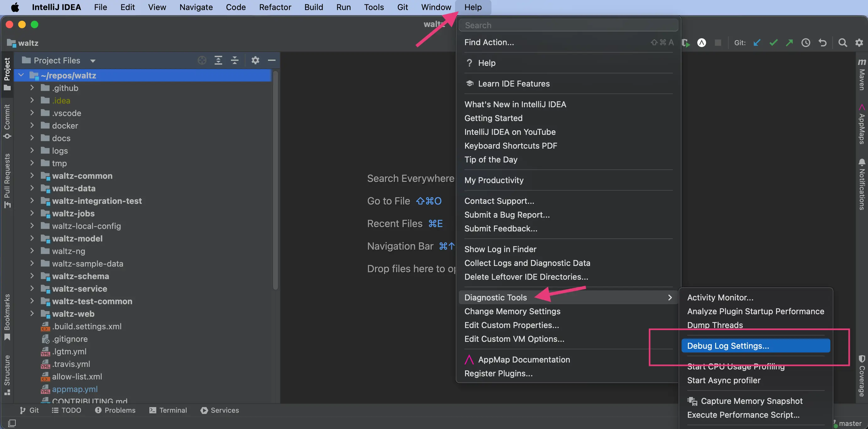This screenshot has width=868, height=429.
Task: Open the Tools menu in menu bar
Action: click(x=374, y=7)
